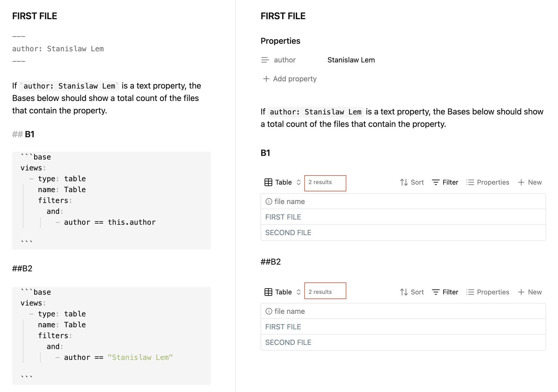Open the B2 Filter menu label

450,292
